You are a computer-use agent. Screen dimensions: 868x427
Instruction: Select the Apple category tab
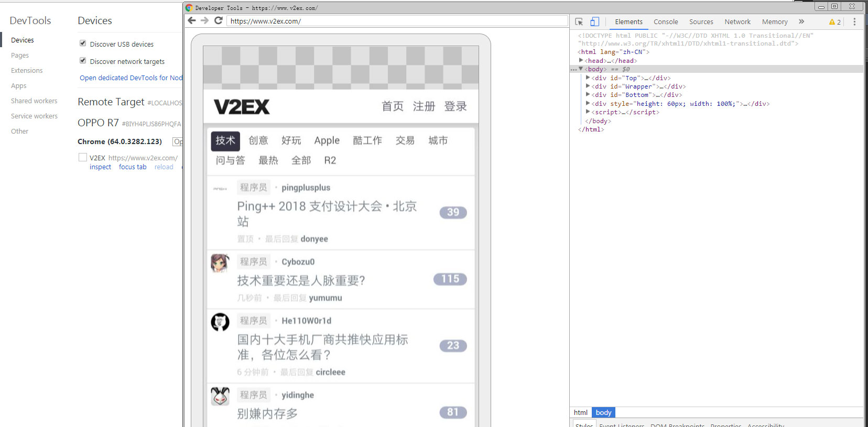(x=327, y=140)
